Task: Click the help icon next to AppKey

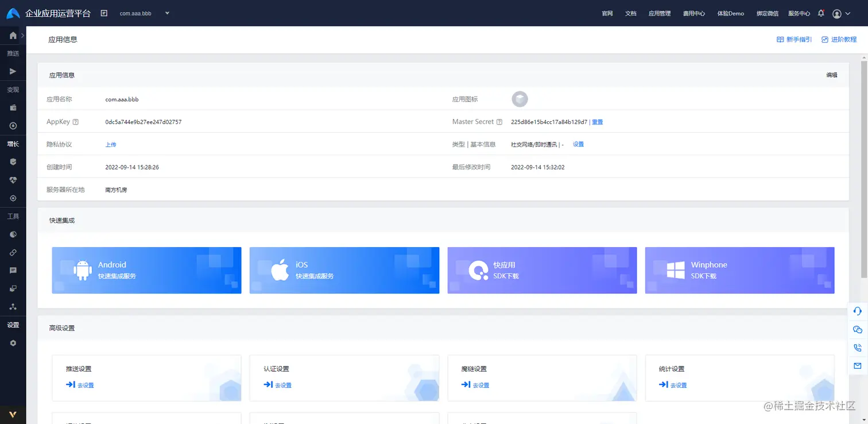Action: 76,122
